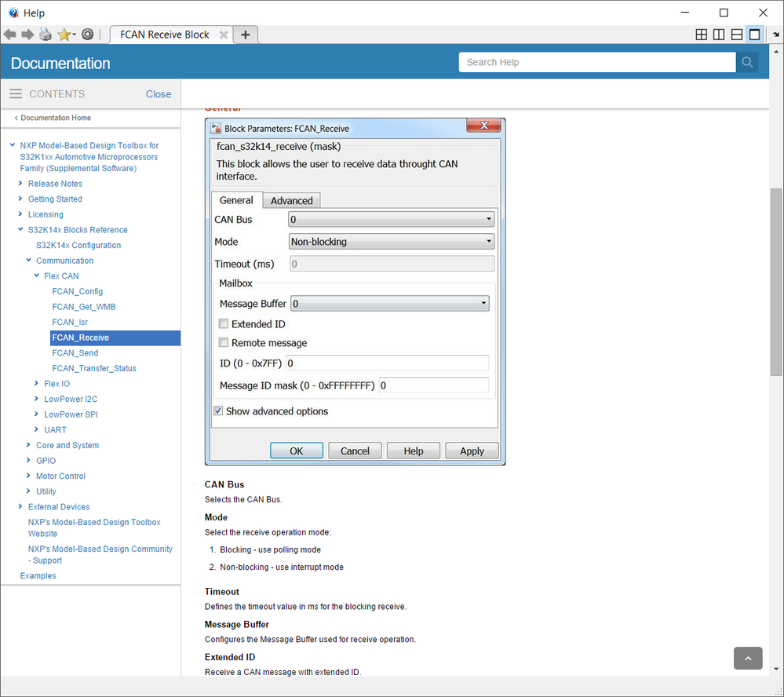Go forward with the forward arrow icon
This screenshot has width=784, height=697.
click(x=27, y=35)
